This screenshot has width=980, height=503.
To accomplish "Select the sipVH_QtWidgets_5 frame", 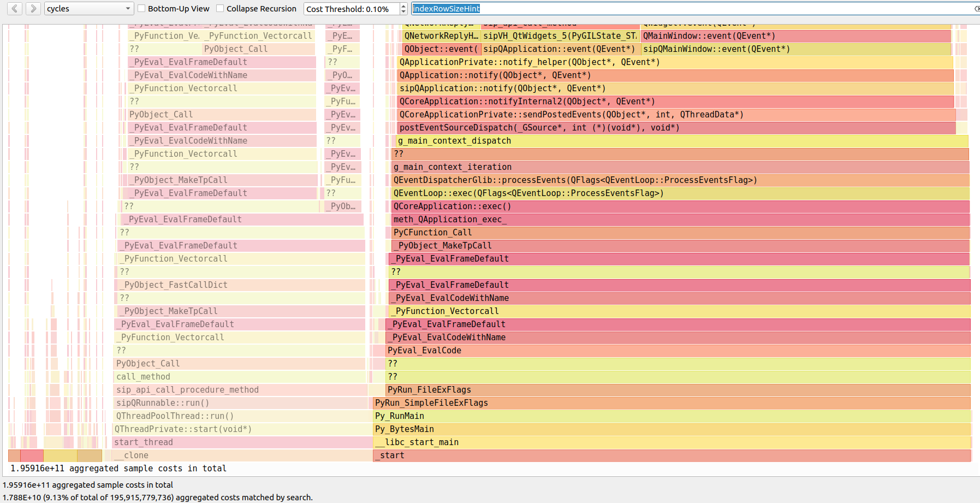I will coord(561,36).
